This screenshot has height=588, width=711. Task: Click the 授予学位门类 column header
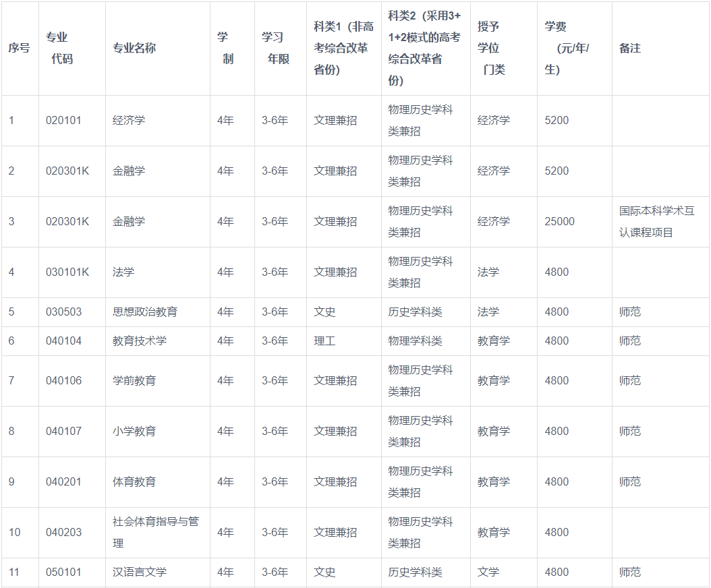tap(492, 48)
